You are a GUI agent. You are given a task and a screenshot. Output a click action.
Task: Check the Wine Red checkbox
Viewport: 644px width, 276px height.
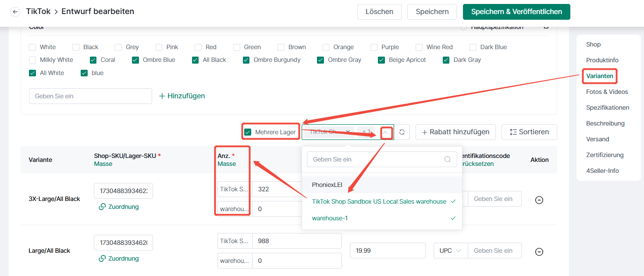pyautogui.click(x=419, y=47)
